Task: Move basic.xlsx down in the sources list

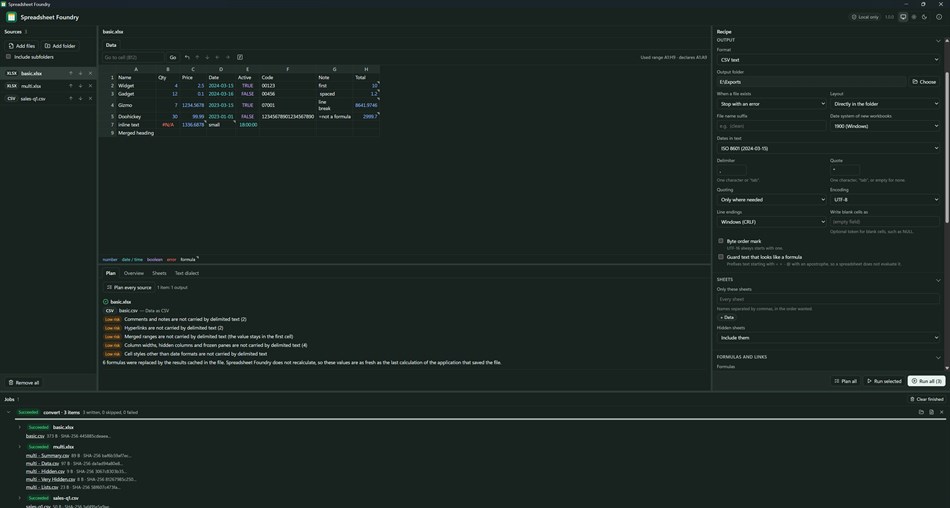Action: 80,73
